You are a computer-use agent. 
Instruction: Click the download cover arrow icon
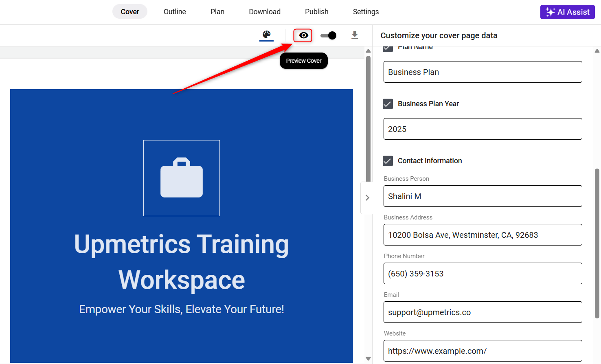point(355,35)
